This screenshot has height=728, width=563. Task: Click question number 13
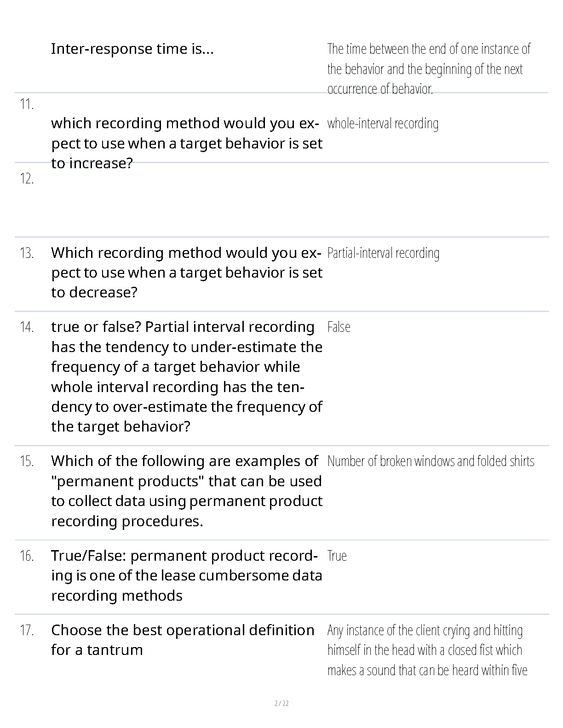pos(27,253)
